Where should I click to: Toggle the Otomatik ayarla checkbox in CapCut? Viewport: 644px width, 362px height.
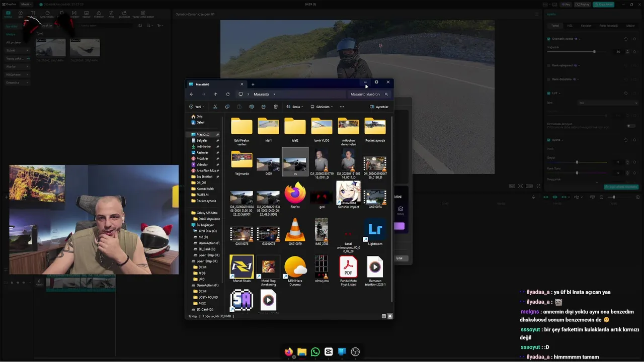[x=549, y=39]
